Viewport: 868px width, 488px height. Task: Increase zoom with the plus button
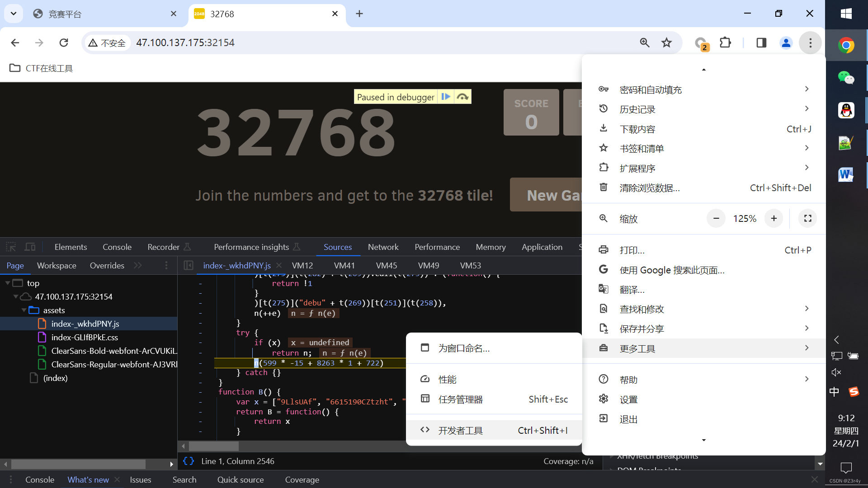(x=774, y=219)
